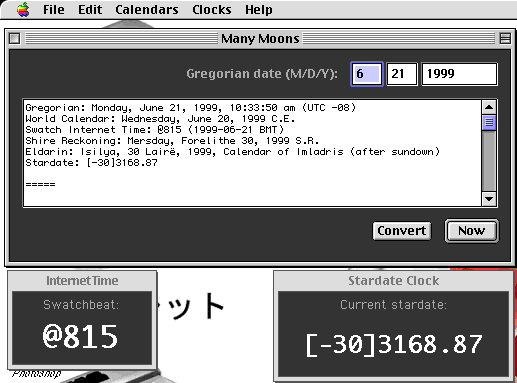The width and height of the screenshot is (517, 383).
Task: Open the Calendars menu
Action: [147, 9]
